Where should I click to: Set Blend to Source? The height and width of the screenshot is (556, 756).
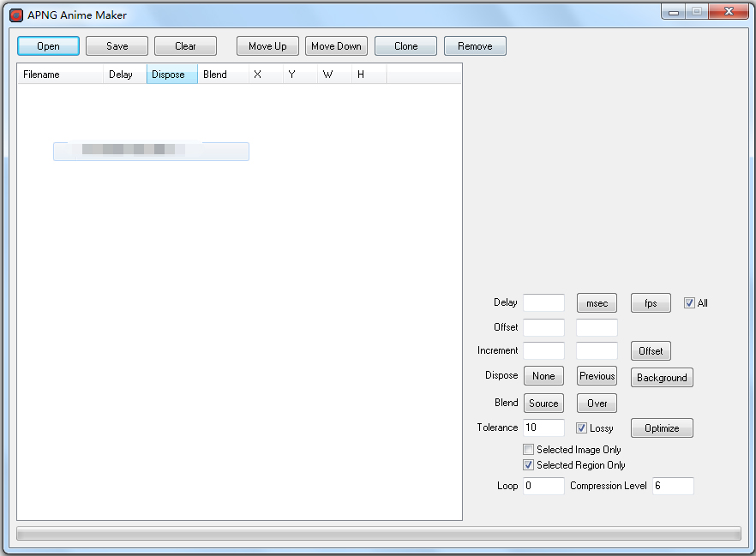[543, 404]
